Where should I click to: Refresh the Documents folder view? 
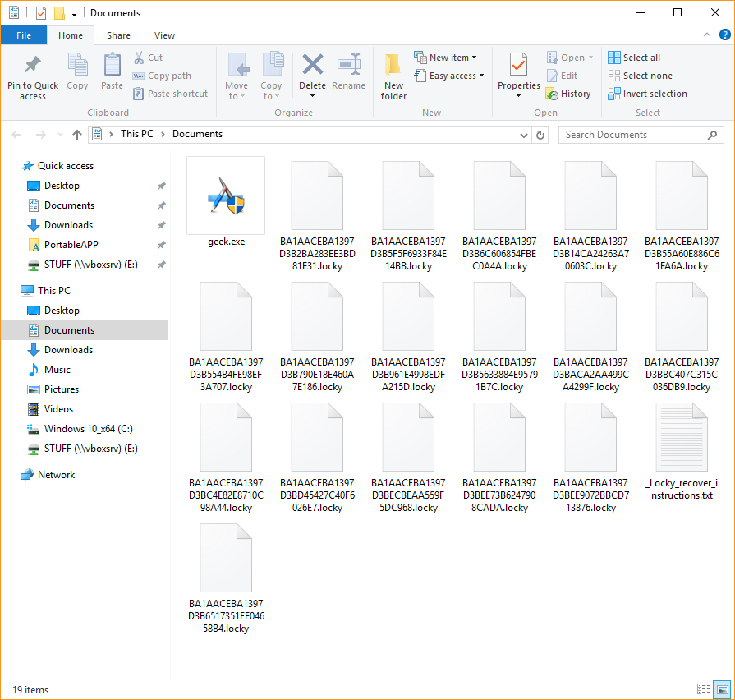click(x=540, y=135)
